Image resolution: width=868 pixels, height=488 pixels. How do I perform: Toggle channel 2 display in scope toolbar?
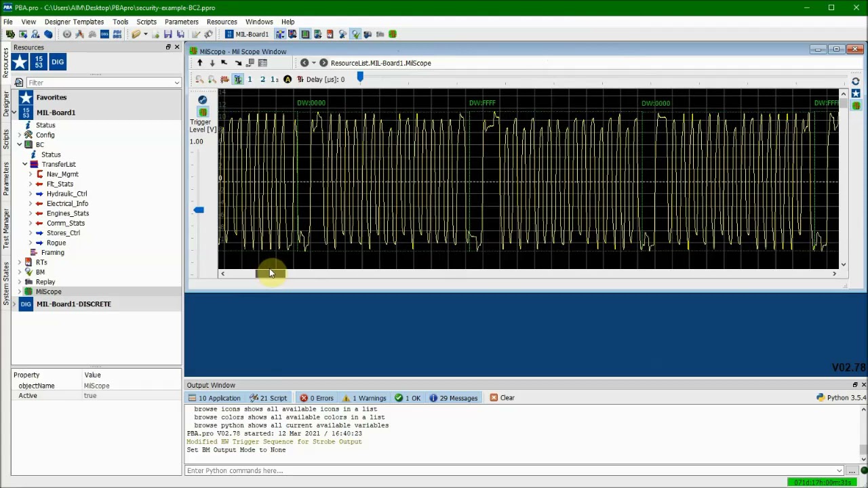(x=262, y=79)
